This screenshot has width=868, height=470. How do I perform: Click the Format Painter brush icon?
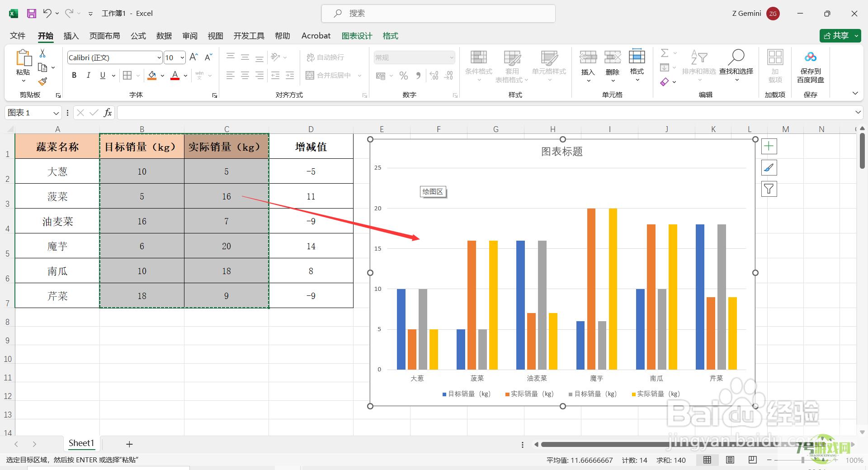tap(42, 82)
